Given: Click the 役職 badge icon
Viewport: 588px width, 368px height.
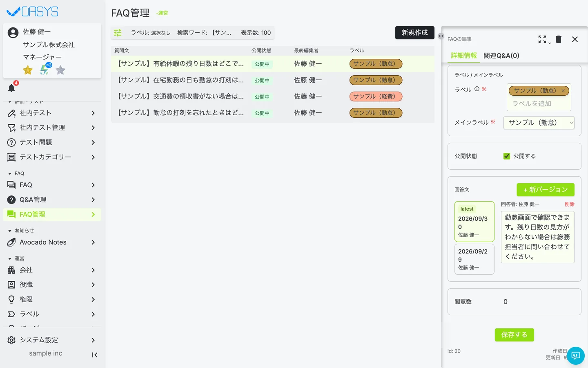Looking at the screenshot, I should [x=11, y=285].
